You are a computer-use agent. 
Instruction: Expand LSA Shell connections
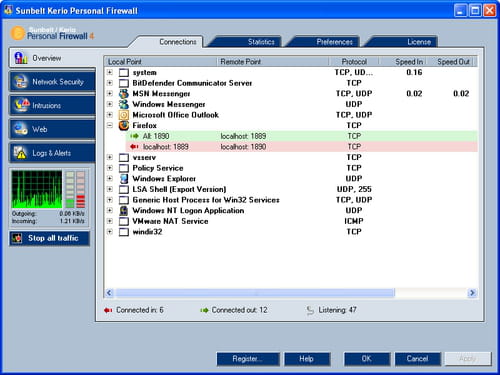click(110, 189)
